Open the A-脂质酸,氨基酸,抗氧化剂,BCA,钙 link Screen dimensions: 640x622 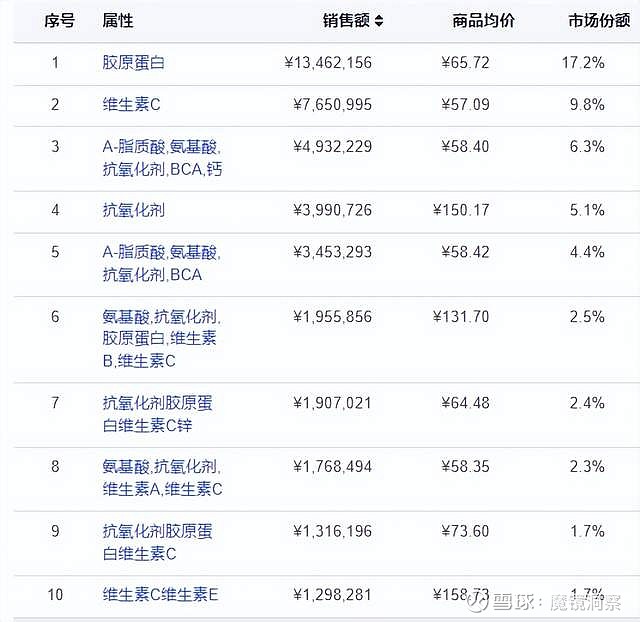(162, 158)
